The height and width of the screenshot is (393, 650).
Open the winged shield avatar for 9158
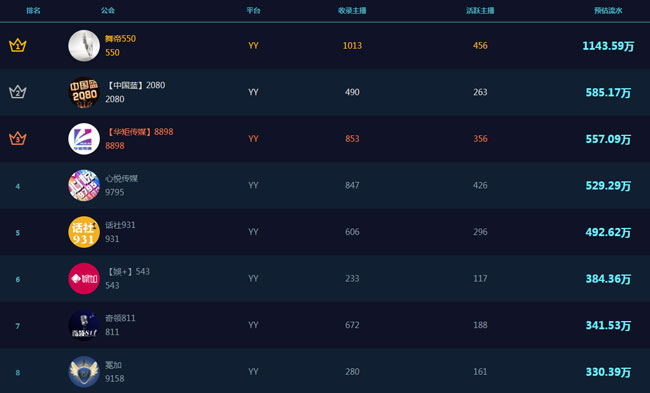(x=84, y=371)
